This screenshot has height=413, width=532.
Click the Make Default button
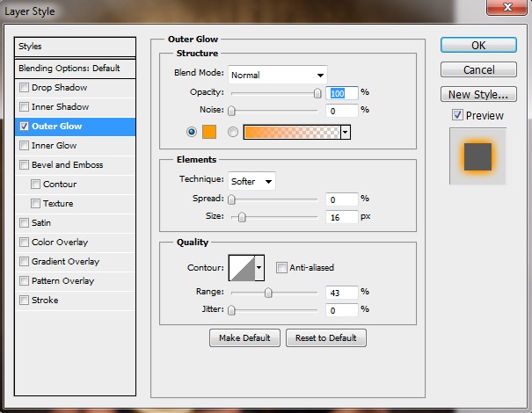point(244,337)
